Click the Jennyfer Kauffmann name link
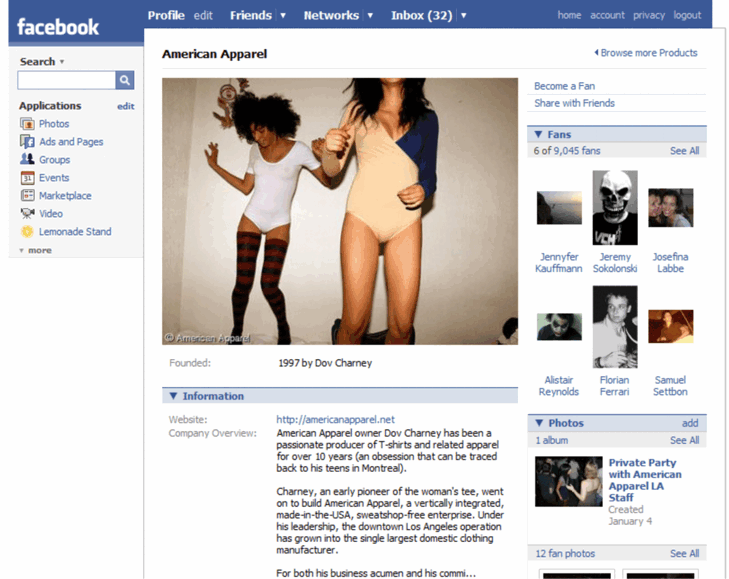729x579 pixels. point(559,262)
